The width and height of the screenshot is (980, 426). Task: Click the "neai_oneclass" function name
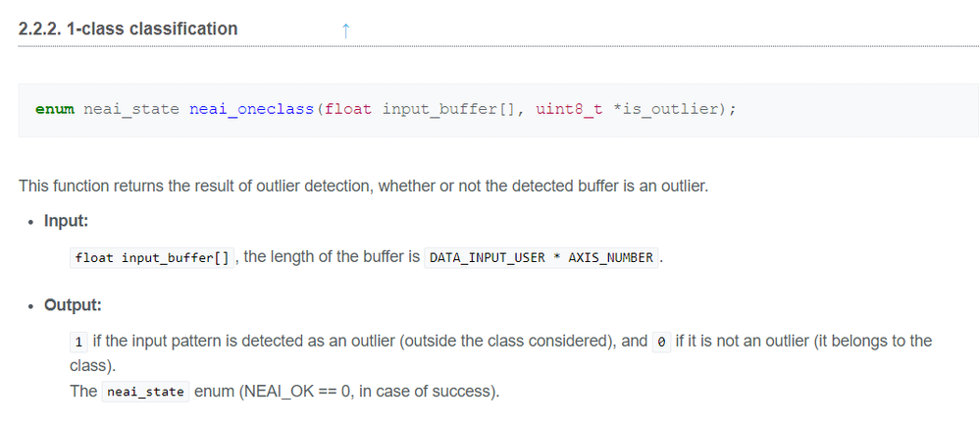[250, 108]
